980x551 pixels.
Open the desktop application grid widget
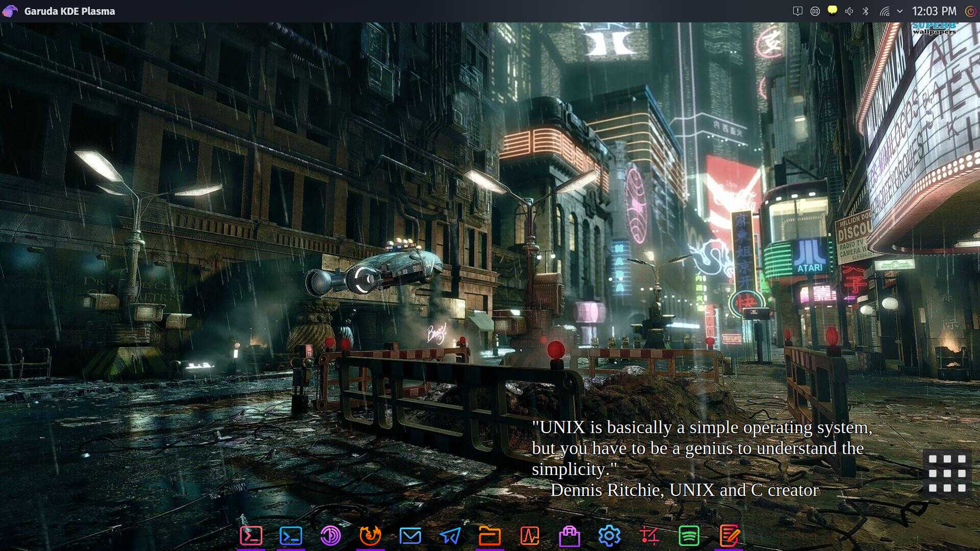pyautogui.click(x=947, y=473)
